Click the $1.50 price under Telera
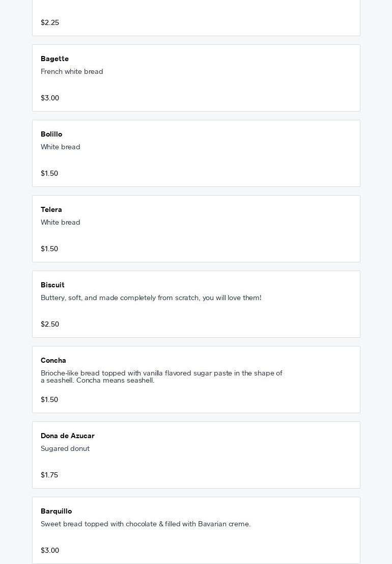Viewport: 392px width, 564px height. (x=49, y=249)
